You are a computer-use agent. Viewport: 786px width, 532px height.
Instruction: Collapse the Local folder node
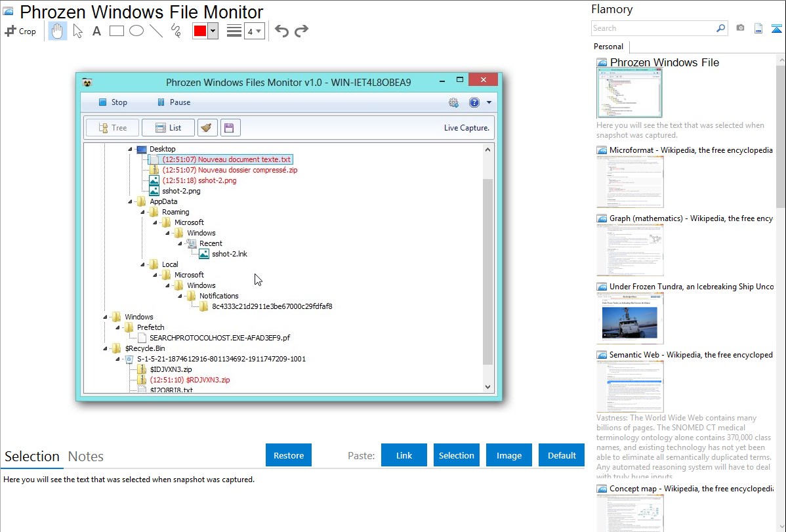click(143, 265)
